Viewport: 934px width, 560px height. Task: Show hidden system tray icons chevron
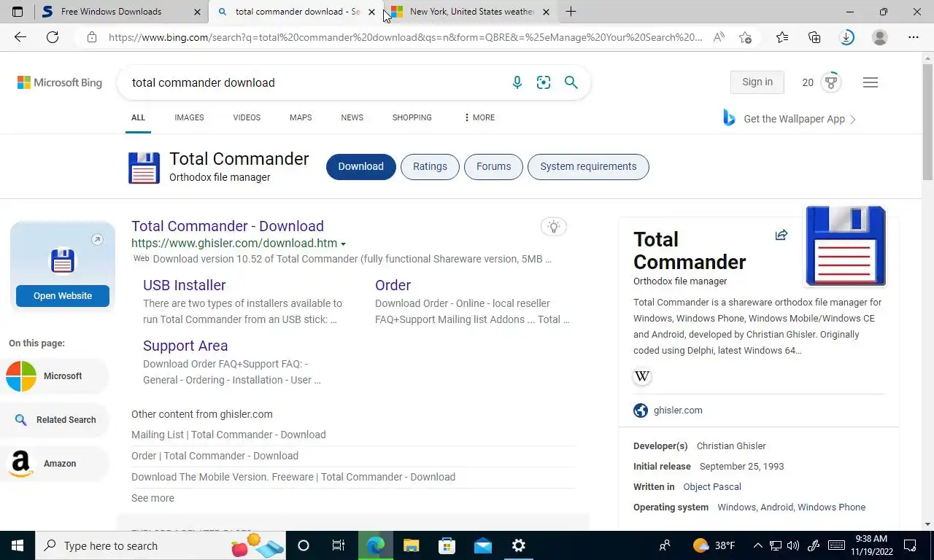coord(757,545)
